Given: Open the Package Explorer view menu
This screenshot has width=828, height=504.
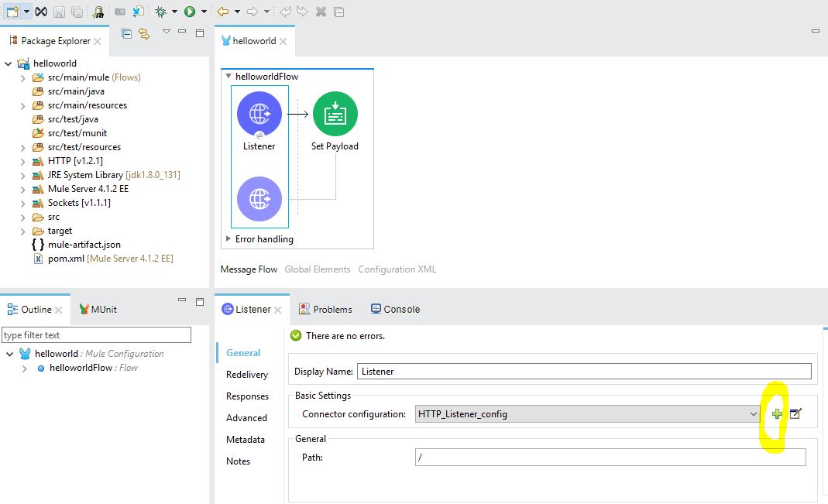Looking at the screenshot, I should click(166, 33).
